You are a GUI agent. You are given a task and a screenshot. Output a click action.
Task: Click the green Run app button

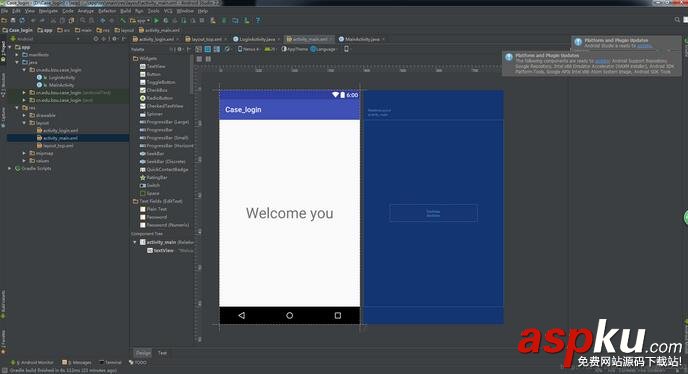pyautogui.click(x=156, y=20)
